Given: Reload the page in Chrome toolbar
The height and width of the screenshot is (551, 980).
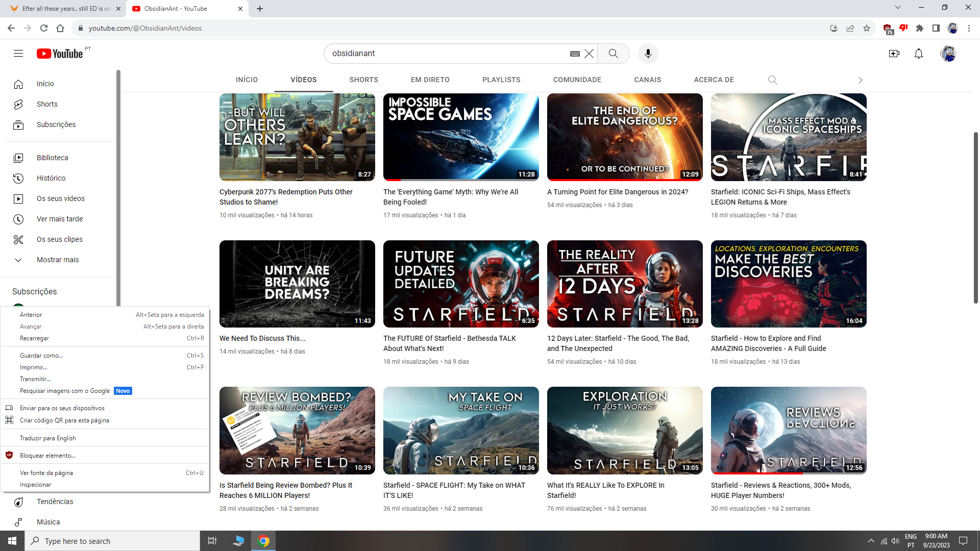Looking at the screenshot, I should pos(44,28).
